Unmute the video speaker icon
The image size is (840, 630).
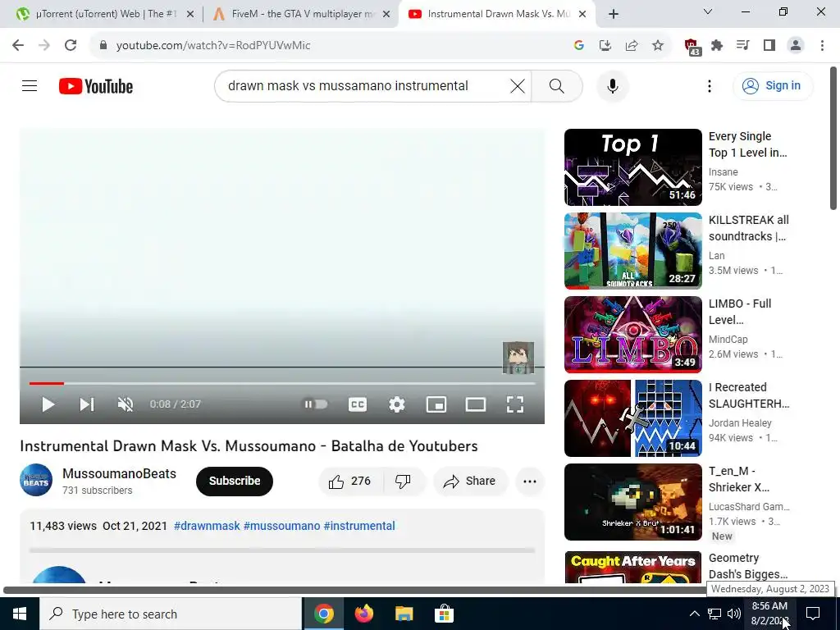[x=126, y=404]
